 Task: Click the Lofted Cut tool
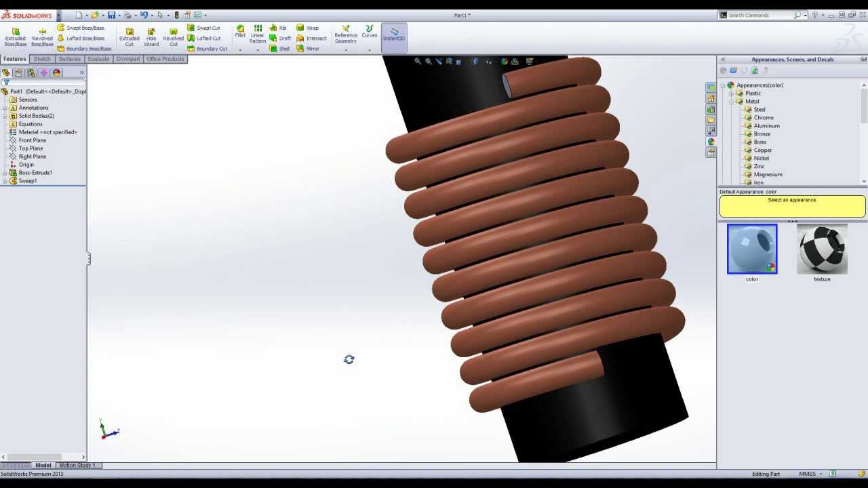tap(204, 38)
